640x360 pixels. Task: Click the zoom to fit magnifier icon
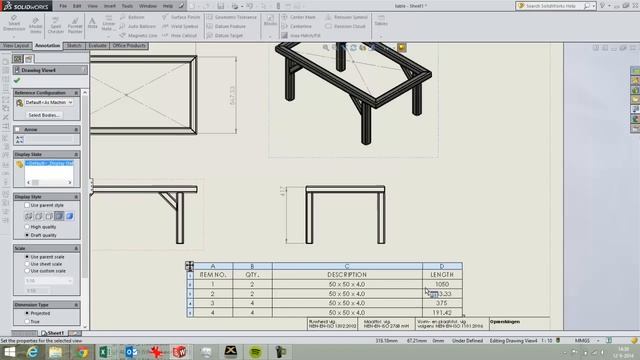point(326,48)
